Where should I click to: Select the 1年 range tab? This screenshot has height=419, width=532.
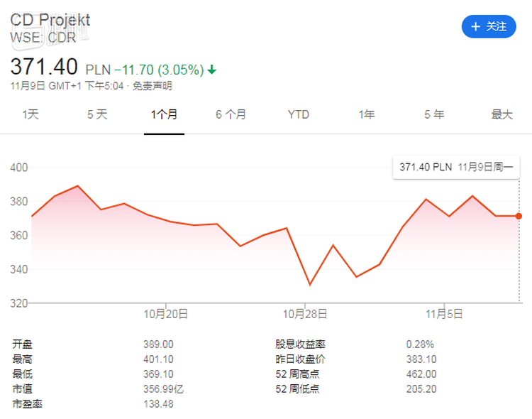coord(366,114)
